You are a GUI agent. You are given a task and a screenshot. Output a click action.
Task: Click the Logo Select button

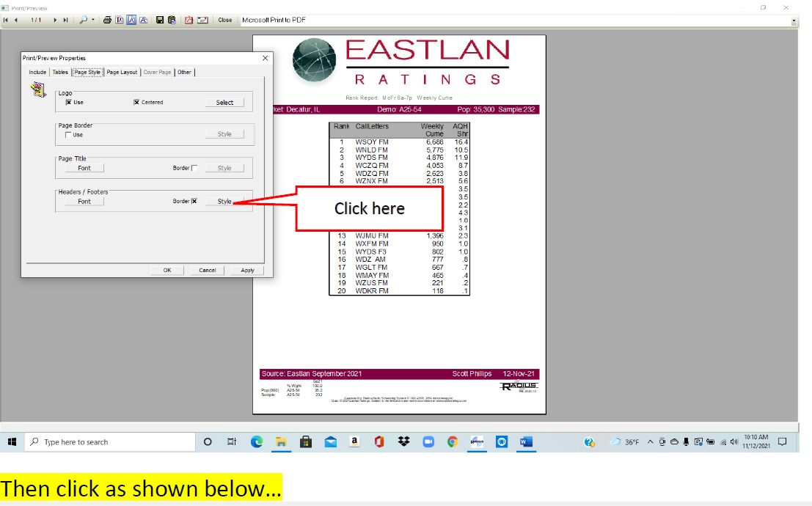click(x=224, y=103)
